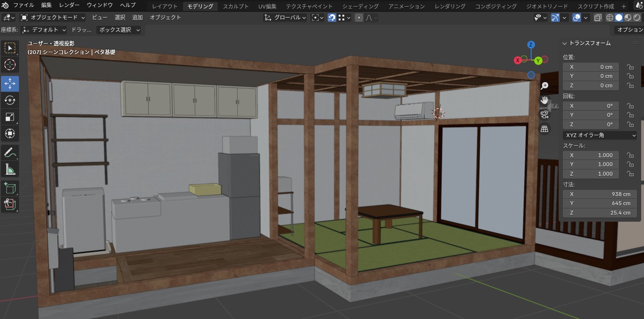Toggle X-ray display mode
Screen dimensions: 644x319
tap(598, 18)
